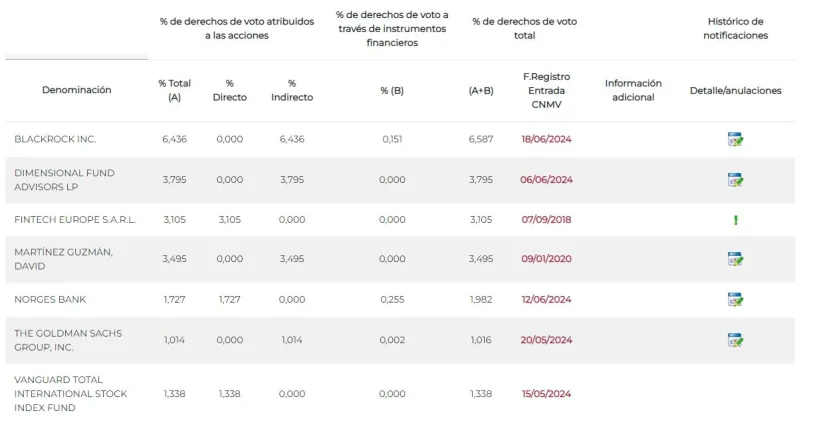The height and width of the screenshot is (423, 825).
Task: Open Norges Bank notification detail icon
Action: tap(735, 299)
